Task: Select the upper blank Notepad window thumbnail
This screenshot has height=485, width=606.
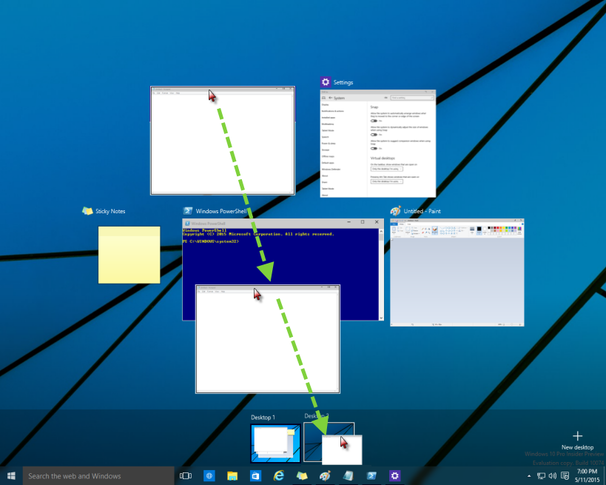Action: point(223,141)
